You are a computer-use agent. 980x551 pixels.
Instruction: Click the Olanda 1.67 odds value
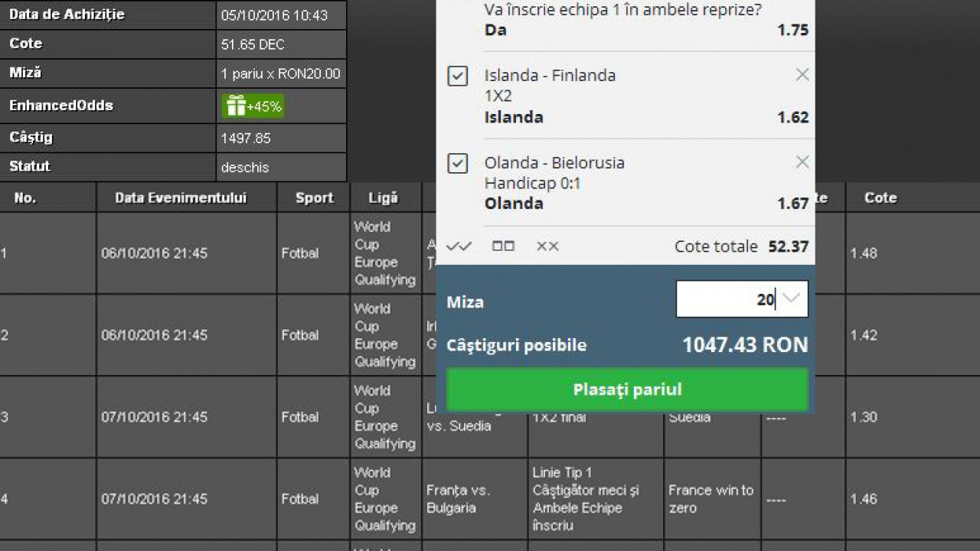792,204
